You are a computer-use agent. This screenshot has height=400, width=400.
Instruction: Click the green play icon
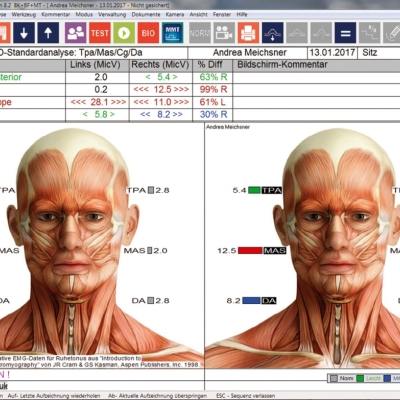[124, 33]
